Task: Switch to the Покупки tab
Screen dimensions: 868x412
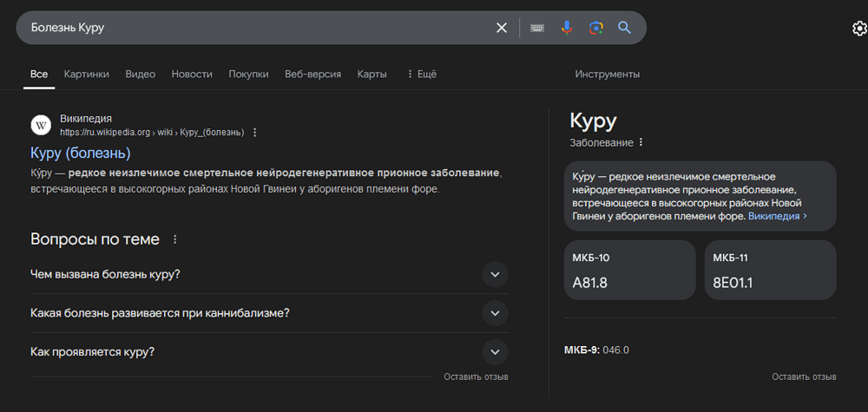Action: (x=248, y=74)
